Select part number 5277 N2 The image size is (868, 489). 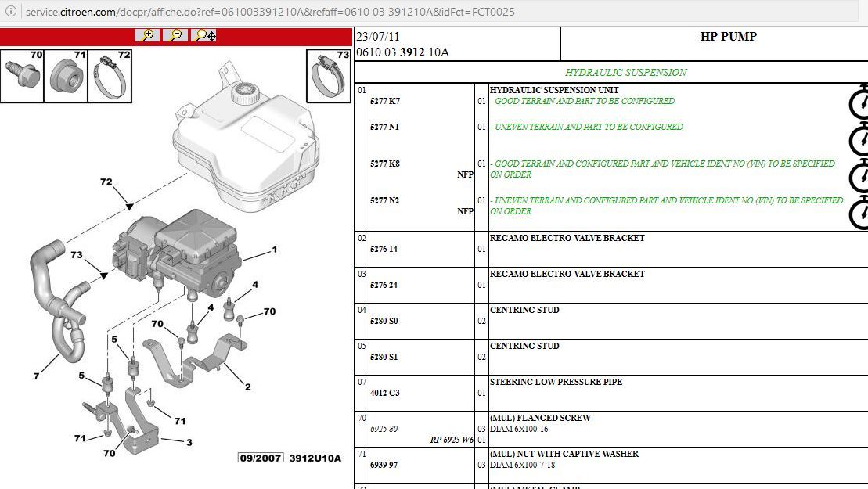click(385, 200)
